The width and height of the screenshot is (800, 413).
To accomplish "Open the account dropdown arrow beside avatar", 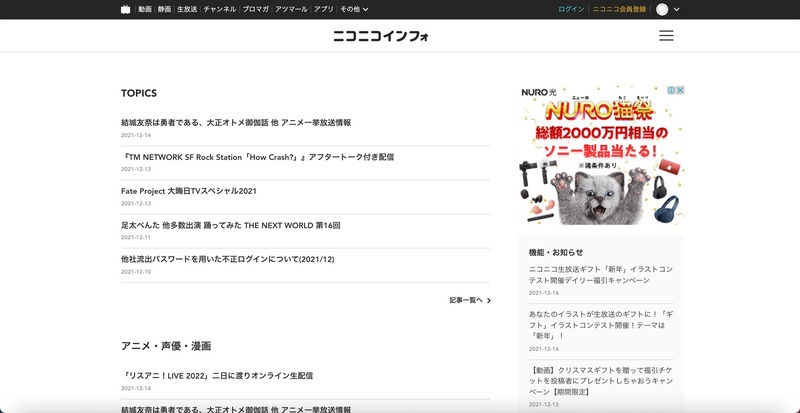I will [x=677, y=9].
